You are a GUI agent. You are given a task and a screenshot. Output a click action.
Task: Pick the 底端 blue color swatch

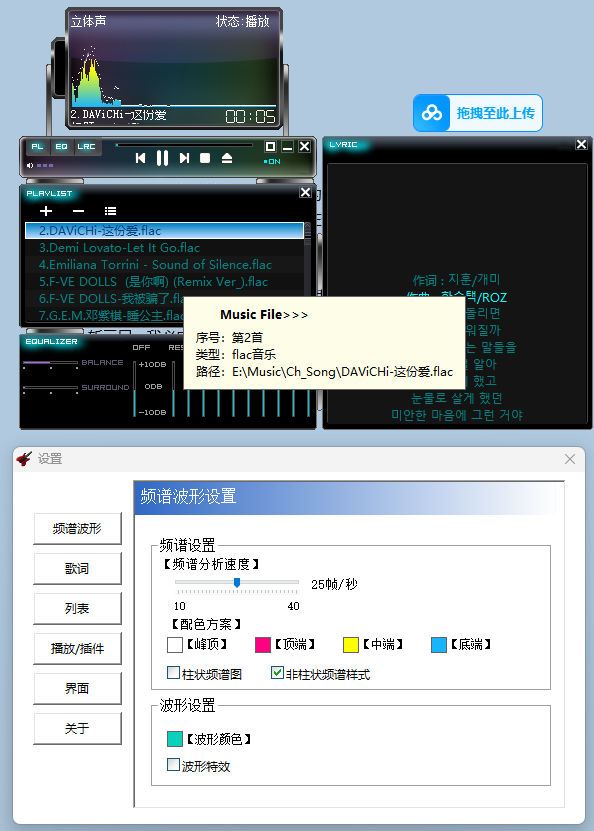coord(439,644)
